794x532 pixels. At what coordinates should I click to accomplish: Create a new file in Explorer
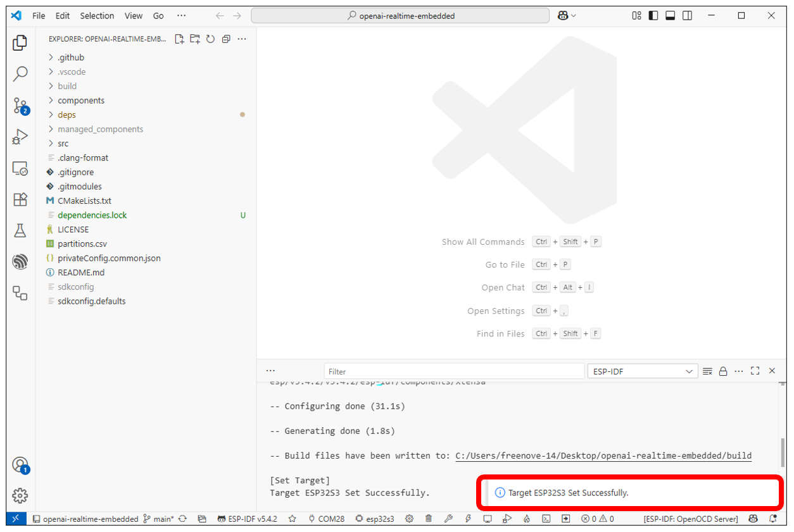pos(180,39)
